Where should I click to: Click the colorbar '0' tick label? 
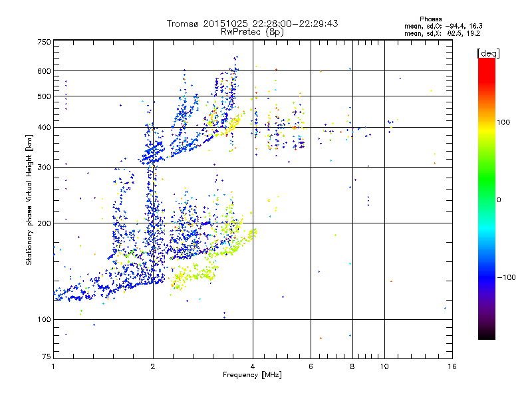pos(499,199)
